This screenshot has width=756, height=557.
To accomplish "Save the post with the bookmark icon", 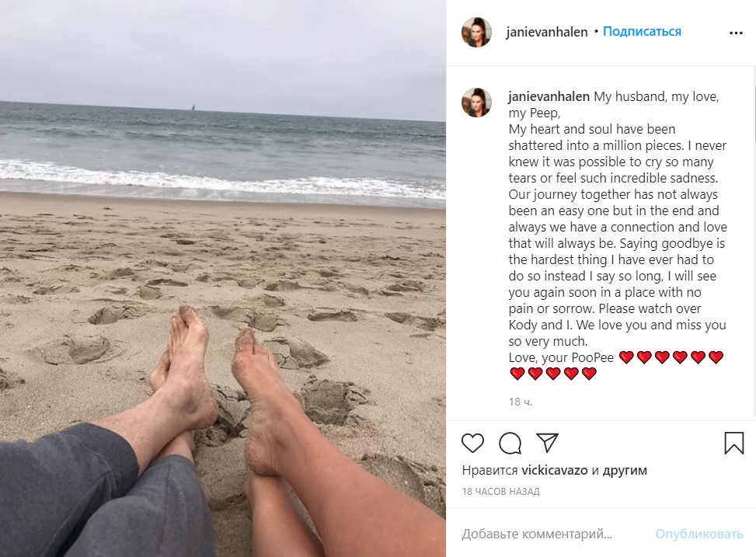I will pos(733,443).
